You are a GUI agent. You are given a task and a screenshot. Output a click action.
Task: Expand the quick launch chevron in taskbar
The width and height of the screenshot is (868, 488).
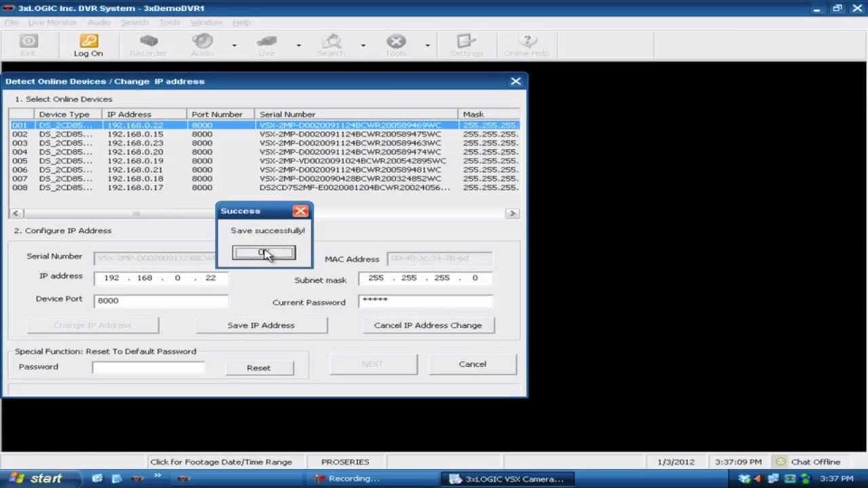pyautogui.click(x=157, y=476)
